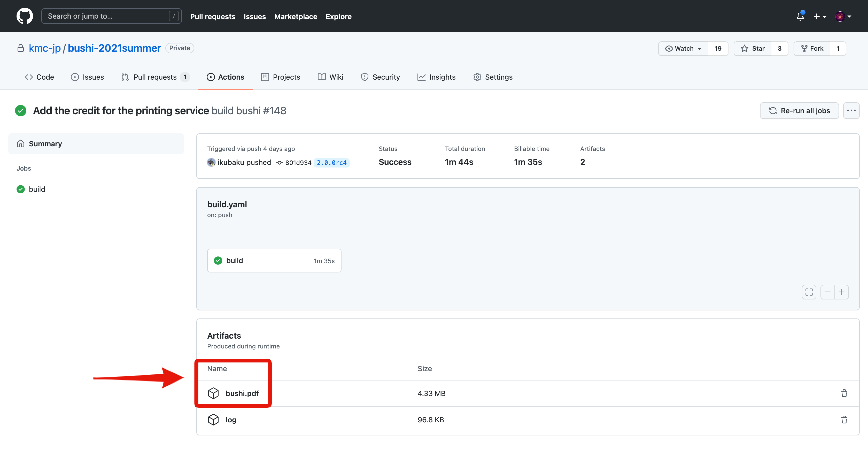Screen dimensions: 868x472
Task: Delete the bushi.pdf artifact with trash icon
Action: 844,393
